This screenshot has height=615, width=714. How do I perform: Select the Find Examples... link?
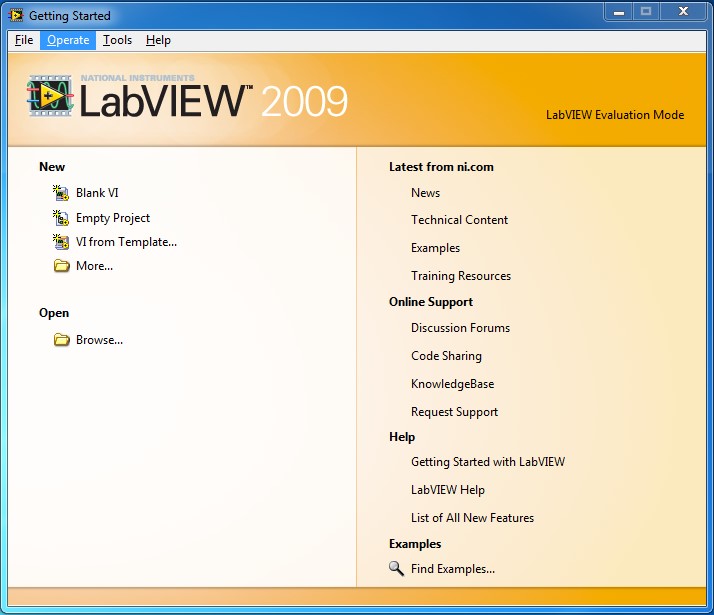453,569
